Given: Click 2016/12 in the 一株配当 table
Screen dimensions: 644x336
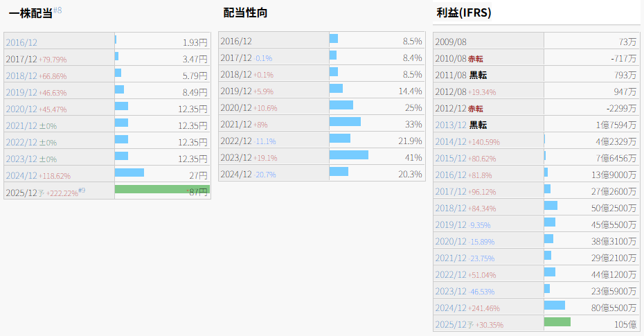Looking at the screenshot, I should click(x=20, y=42).
